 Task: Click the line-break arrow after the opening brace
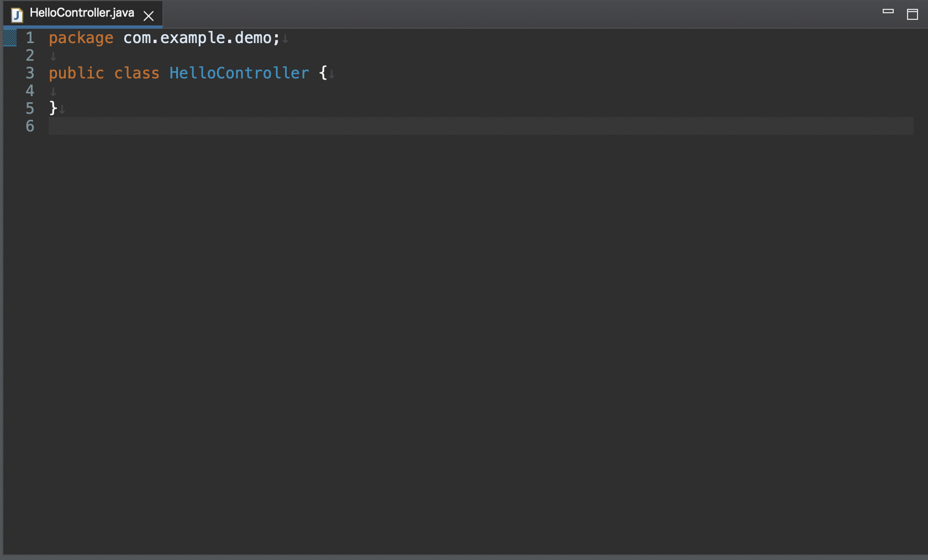(x=330, y=73)
